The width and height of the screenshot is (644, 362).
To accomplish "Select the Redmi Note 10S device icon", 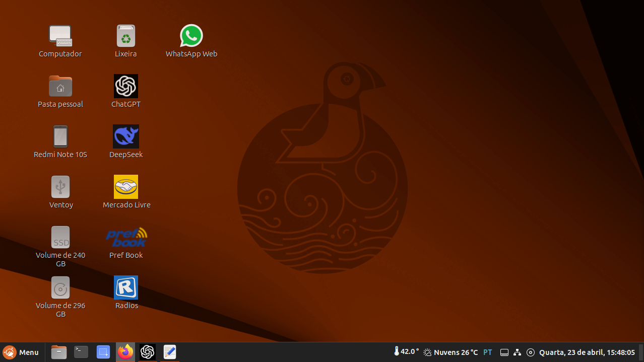I will coord(60,136).
